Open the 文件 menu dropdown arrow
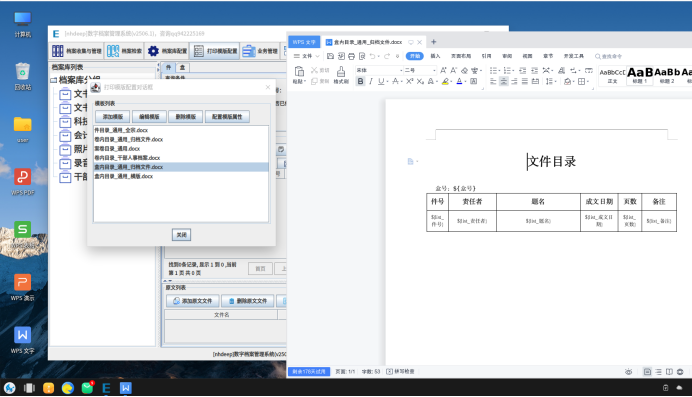692x397 pixels. click(317, 56)
